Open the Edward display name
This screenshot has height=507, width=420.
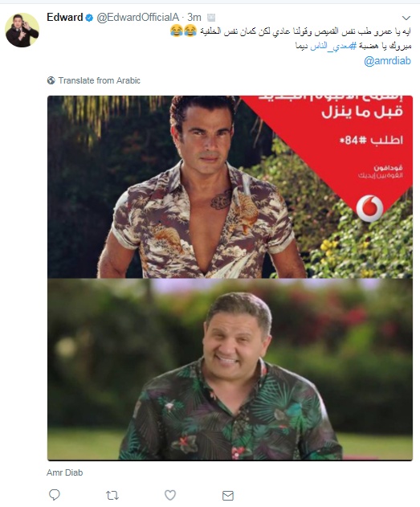coord(65,17)
